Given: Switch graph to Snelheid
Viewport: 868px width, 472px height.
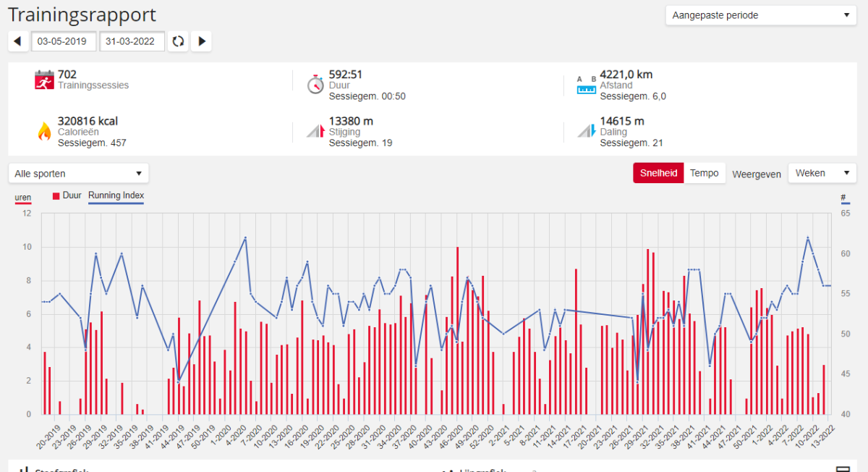Looking at the screenshot, I should click(x=658, y=173).
